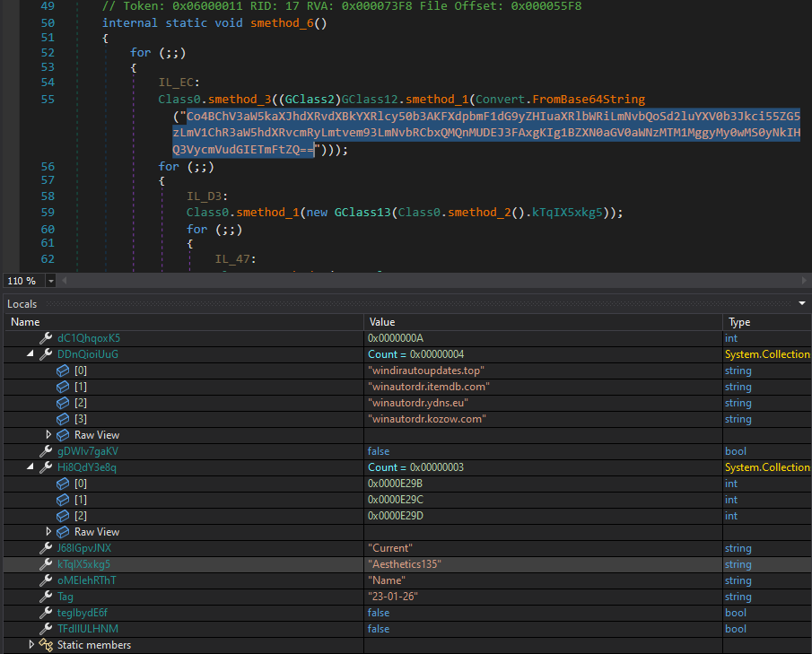Click cube icon of winautordr.kozow.com row
This screenshot has height=654, width=812.
point(63,418)
